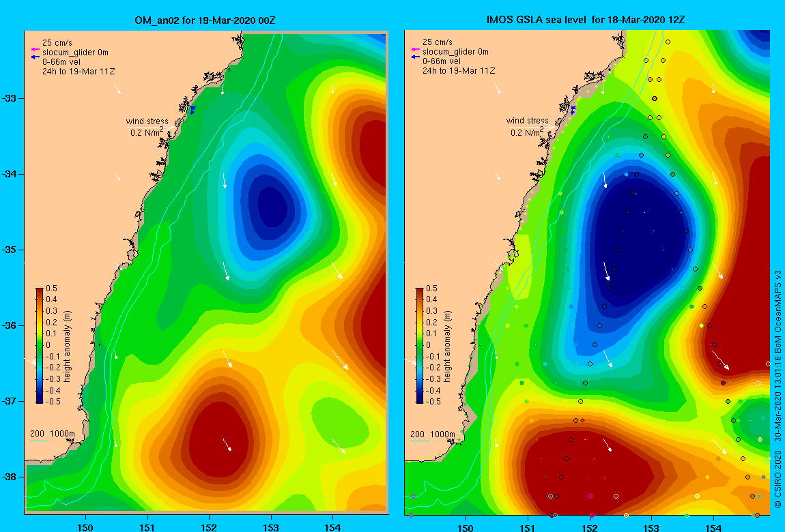Viewport: 785px width, 532px height.
Task: Click the vertical CSIRO 2020 BoM OceanMAPS v3 credit
Action: [x=778, y=389]
